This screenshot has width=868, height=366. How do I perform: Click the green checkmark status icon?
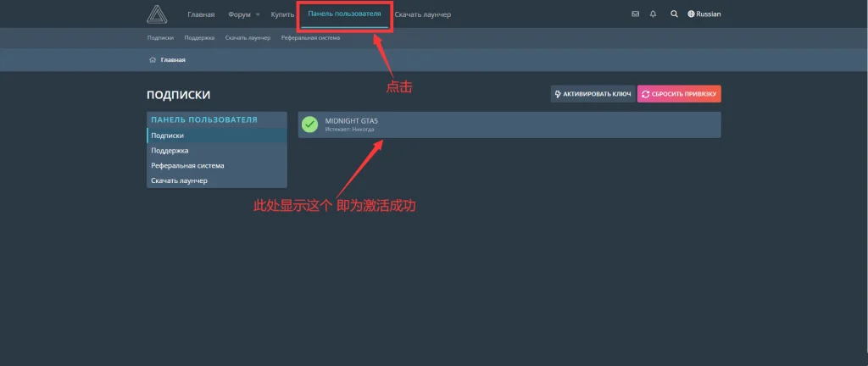click(310, 125)
